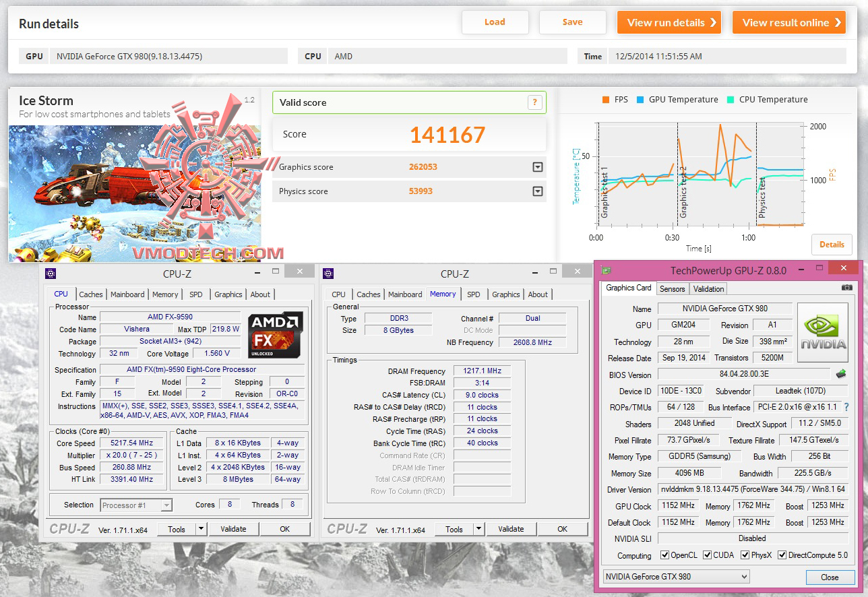Click the app icon of the CPU-Z Memory window

point(328,273)
